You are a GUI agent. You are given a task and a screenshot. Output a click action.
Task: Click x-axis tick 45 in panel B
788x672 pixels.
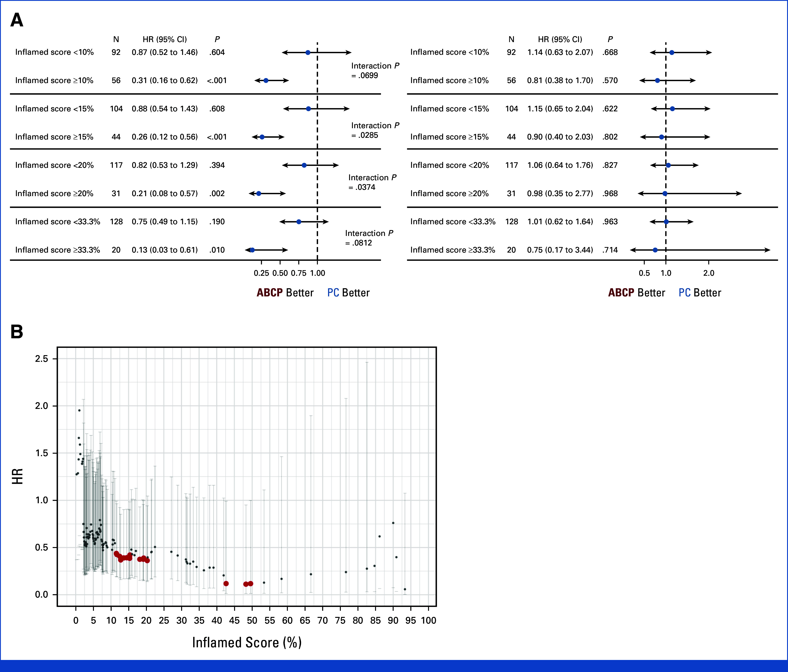234,620
